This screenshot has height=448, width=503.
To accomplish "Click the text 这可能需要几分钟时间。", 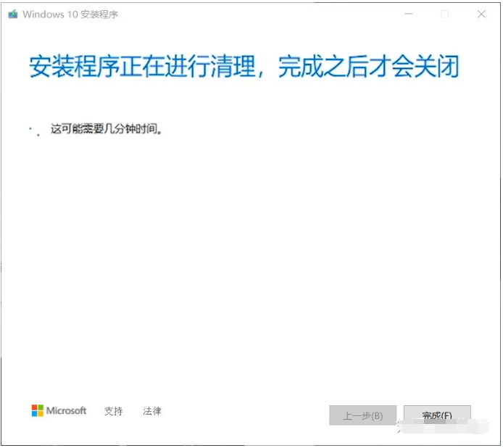I will point(107,129).
